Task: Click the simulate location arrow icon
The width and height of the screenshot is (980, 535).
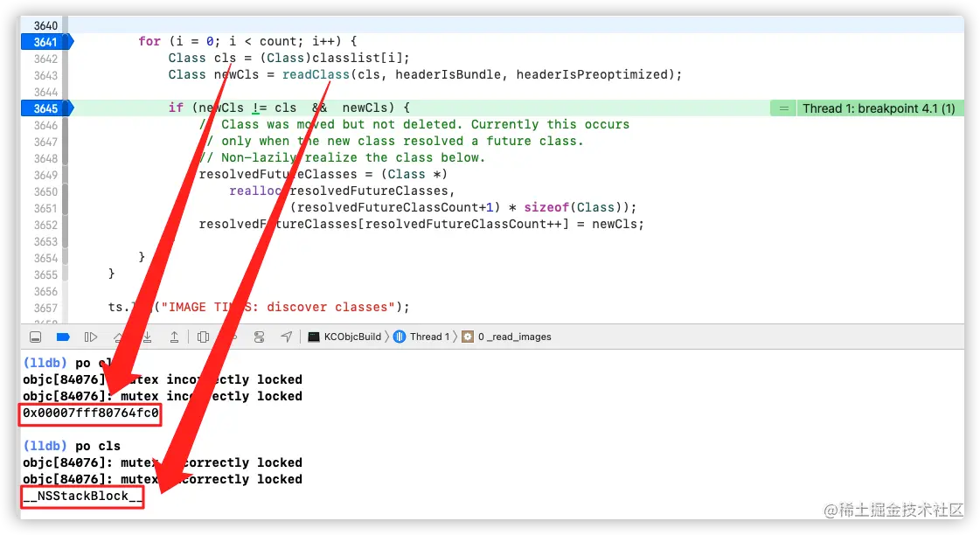Action: (286, 337)
